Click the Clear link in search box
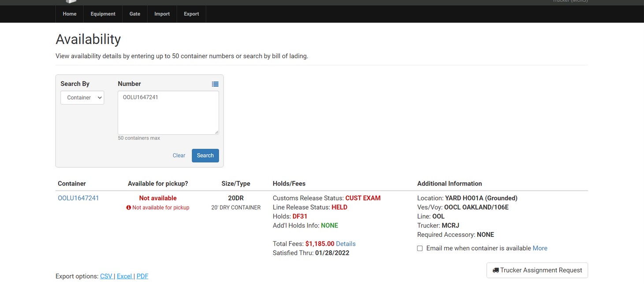The image size is (644, 284). (x=179, y=155)
